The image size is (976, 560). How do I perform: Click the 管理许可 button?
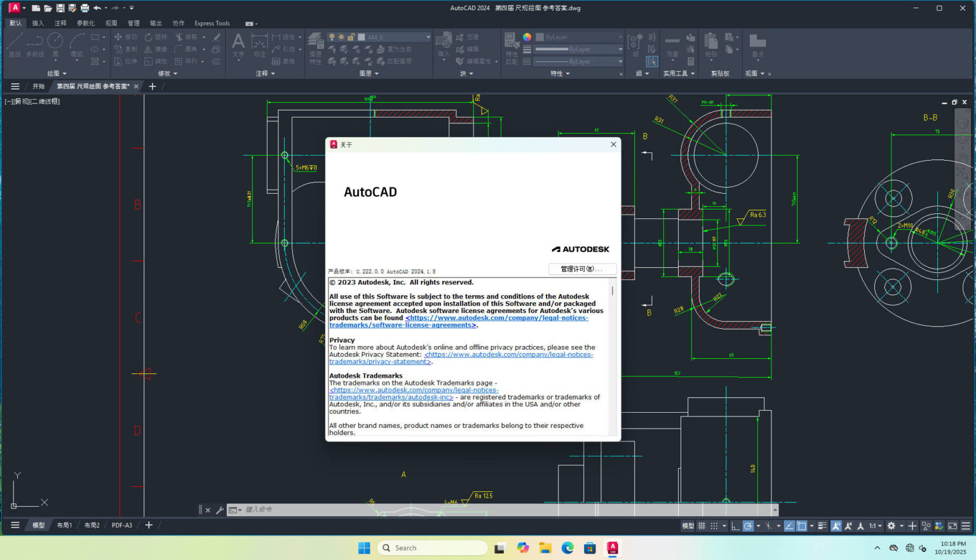(582, 269)
